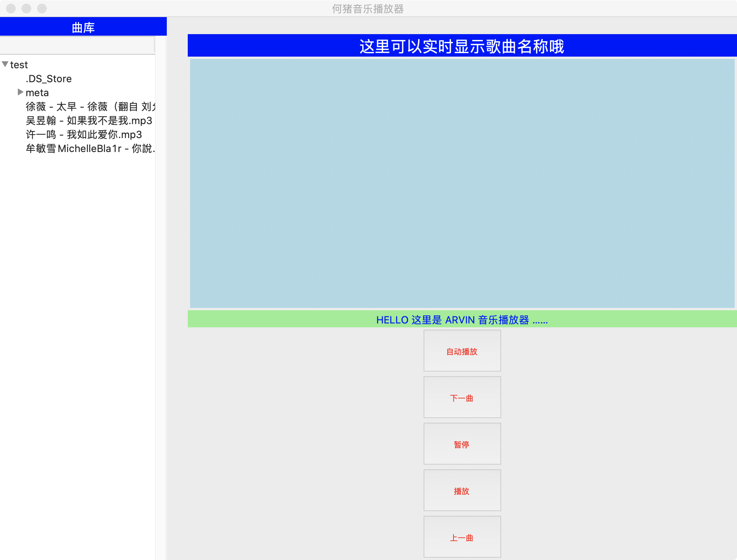Expand the meta folder
The height and width of the screenshot is (560, 737).
point(21,92)
